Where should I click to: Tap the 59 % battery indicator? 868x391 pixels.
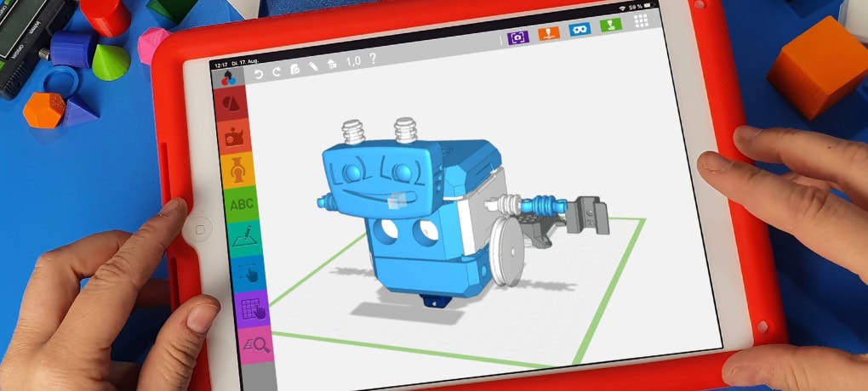(x=641, y=6)
